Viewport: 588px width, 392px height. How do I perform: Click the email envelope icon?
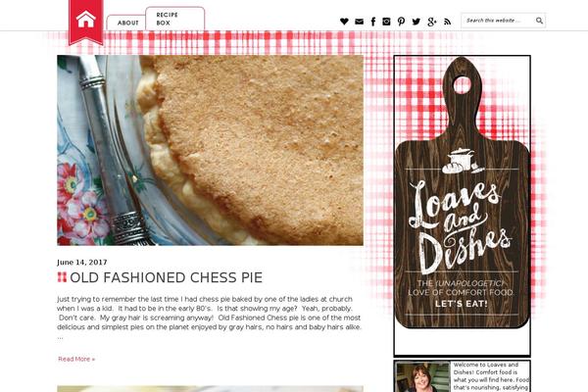click(359, 22)
